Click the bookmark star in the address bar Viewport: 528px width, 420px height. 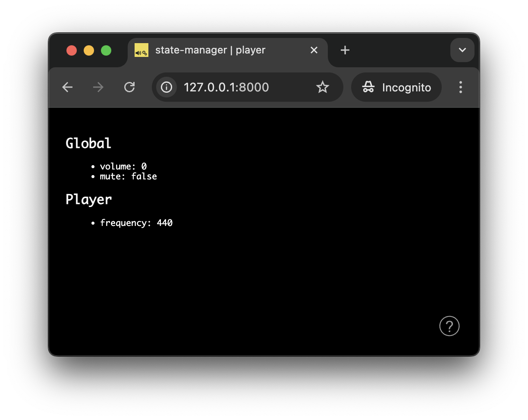(323, 87)
